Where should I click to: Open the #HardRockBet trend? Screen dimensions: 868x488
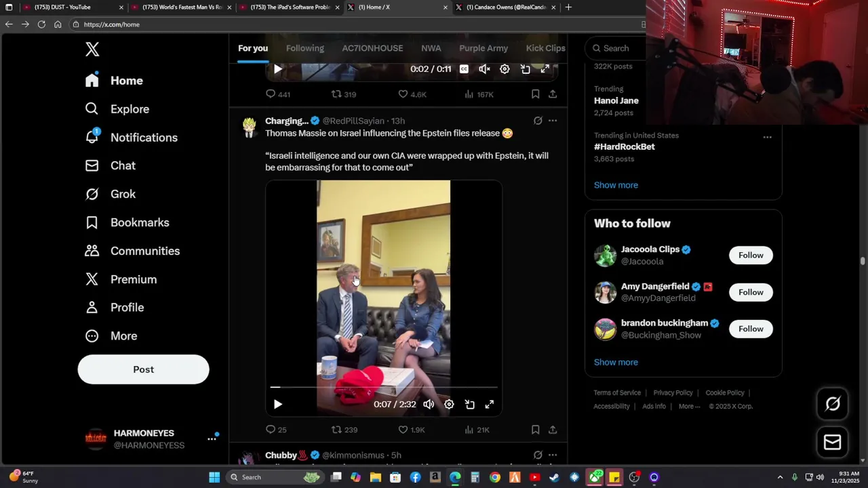pyautogui.click(x=625, y=146)
